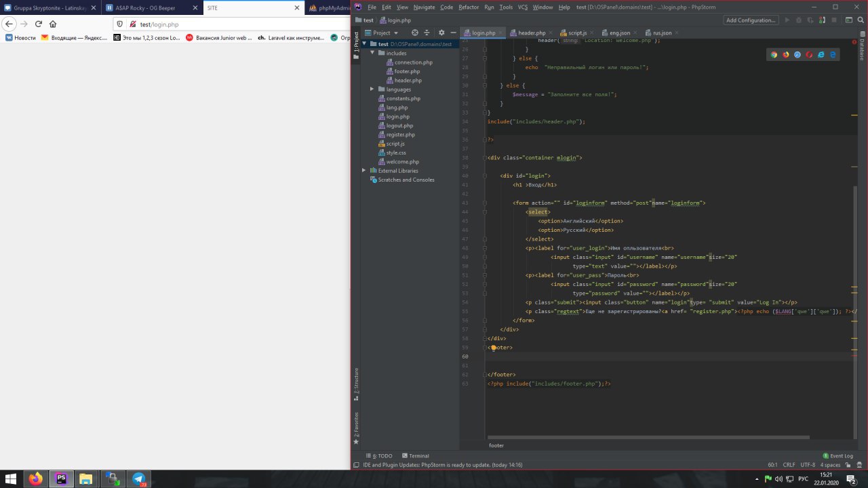Collapse all in the Project panel toolbar
Image resolution: width=868 pixels, height=488 pixels.
[427, 33]
